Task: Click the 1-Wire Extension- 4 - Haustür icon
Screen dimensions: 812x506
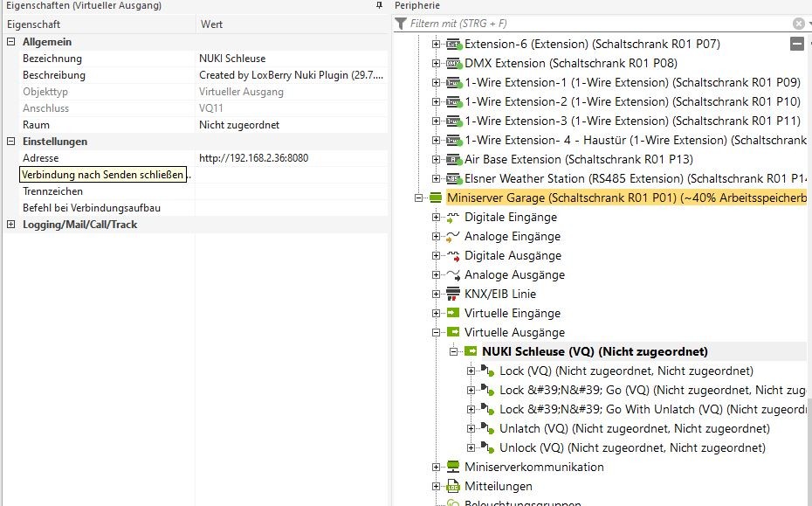Action: tap(454, 140)
